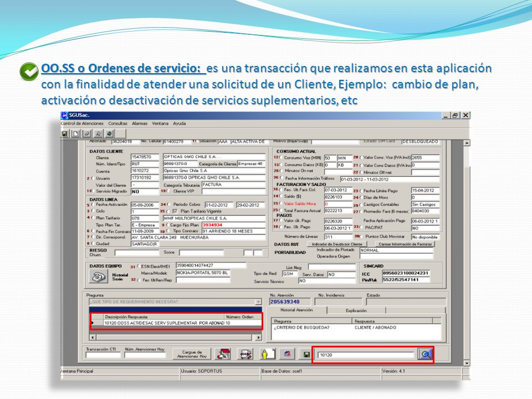Open the Consultas menu
The height and width of the screenshot is (399, 532).
[x=117, y=124]
